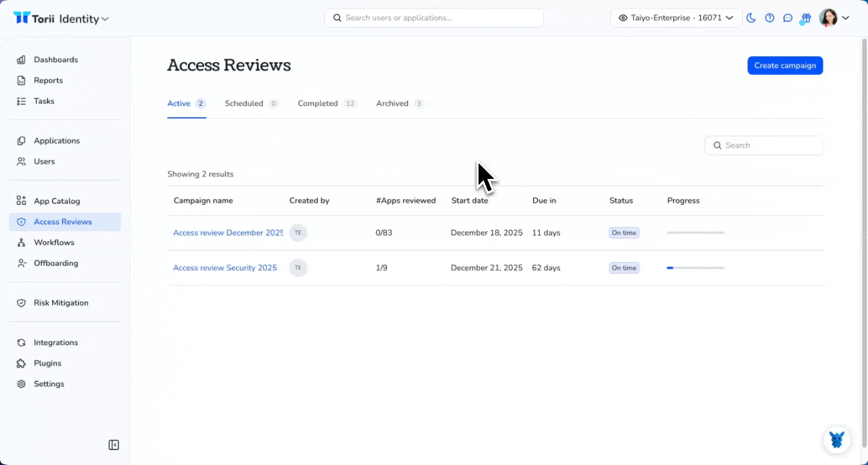Click progress bar for December 2025 review
The width and height of the screenshot is (868, 465).
[x=696, y=232]
